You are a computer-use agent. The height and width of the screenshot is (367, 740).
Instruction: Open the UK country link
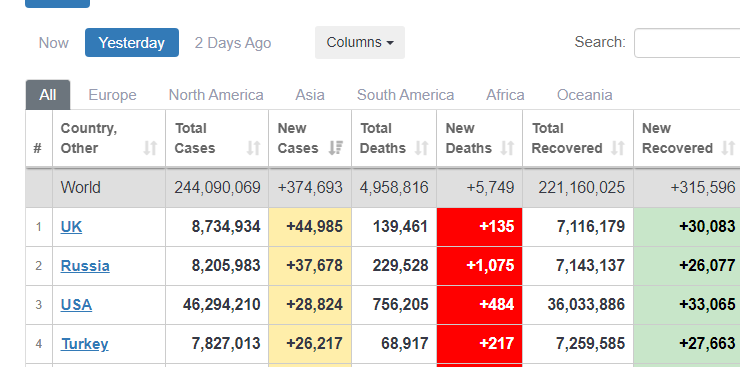71,227
